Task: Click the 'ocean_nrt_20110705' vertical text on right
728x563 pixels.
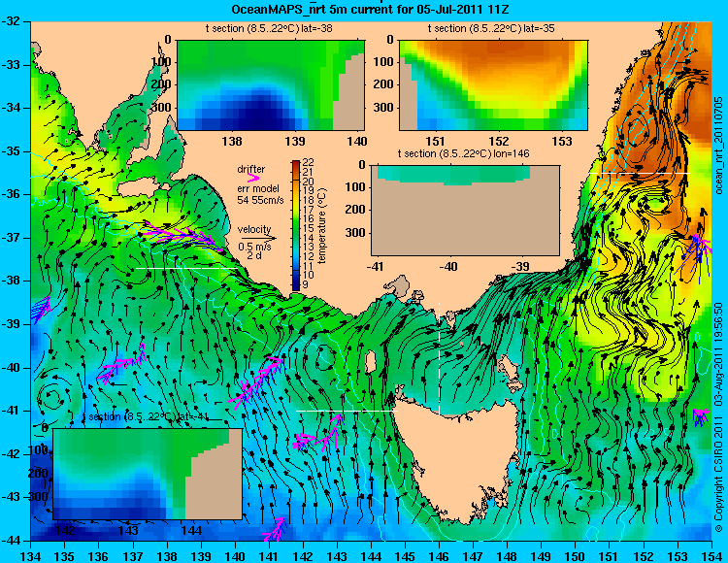Action: (x=719, y=146)
